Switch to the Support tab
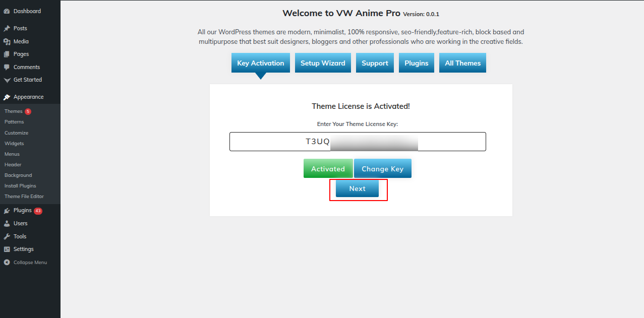The width and height of the screenshot is (644, 318). click(375, 63)
